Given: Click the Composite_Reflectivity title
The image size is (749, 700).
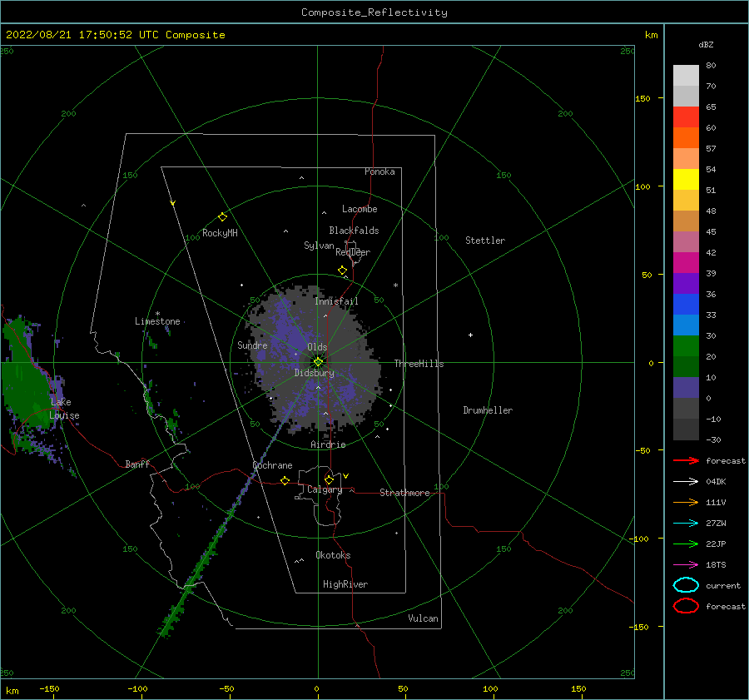Looking at the screenshot, I should (x=374, y=12).
